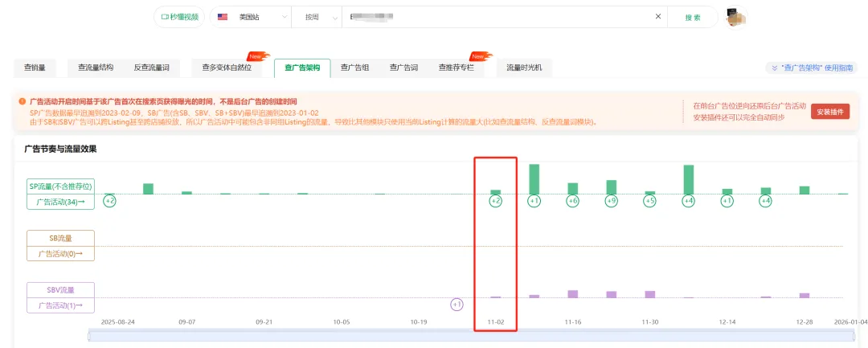Click the green +9 campaign badge
The image size is (868, 348).
click(x=611, y=202)
